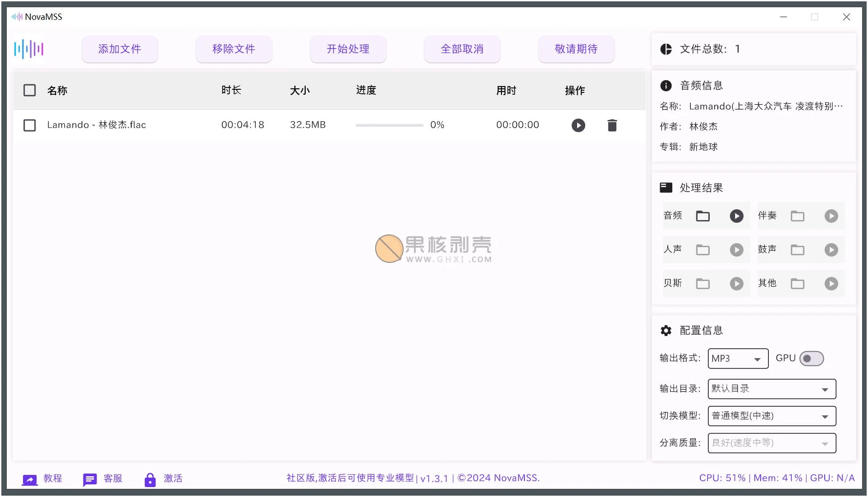
Task: Select all files with header checkbox
Action: click(29, 90)
